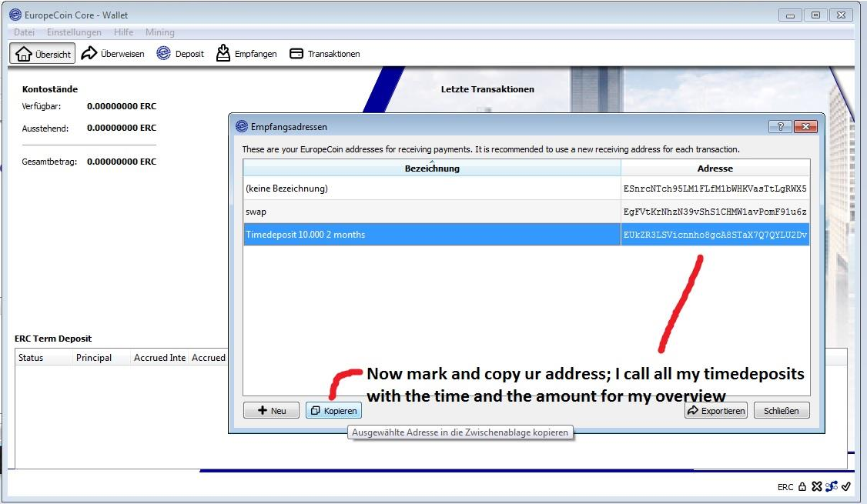Image resolution: width=867 pixels, height=504 pixels.
Task: Open the Mining menu
Action: [160, 32]
